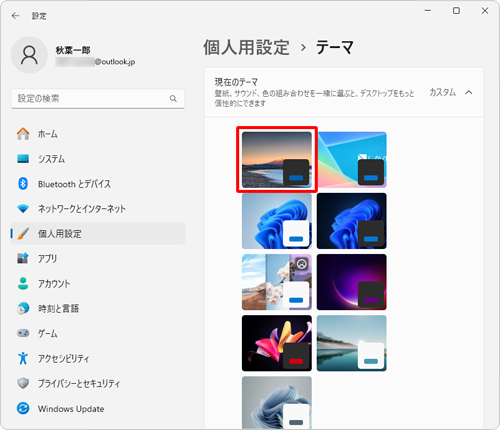Go to システム settings
Viewport: 500px width, 430px height.
[98, 159]
